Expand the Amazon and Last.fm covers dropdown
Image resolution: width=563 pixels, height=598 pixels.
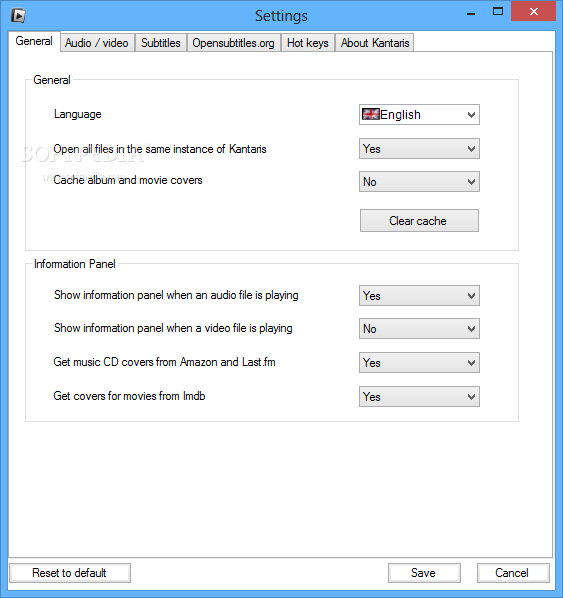(419, 362)
